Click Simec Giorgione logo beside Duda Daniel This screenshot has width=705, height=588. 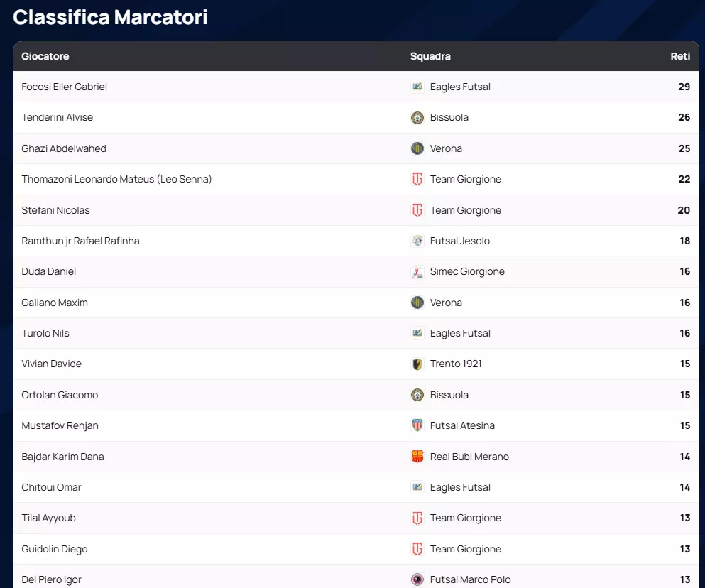click(x=417, y=271)
